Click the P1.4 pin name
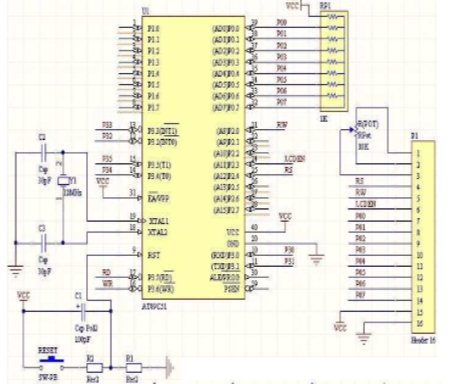457x384 pixels. click(153, 73)
